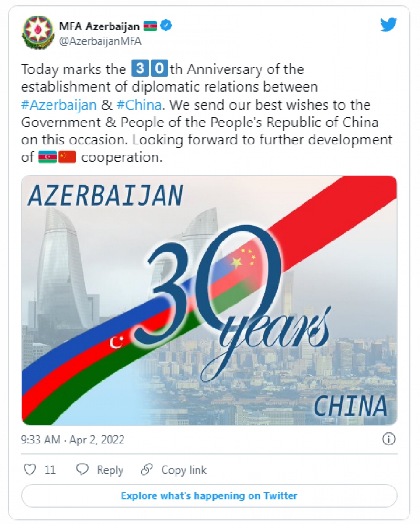
Task: Click the copy link chain icon
Action: pos(147,469)
